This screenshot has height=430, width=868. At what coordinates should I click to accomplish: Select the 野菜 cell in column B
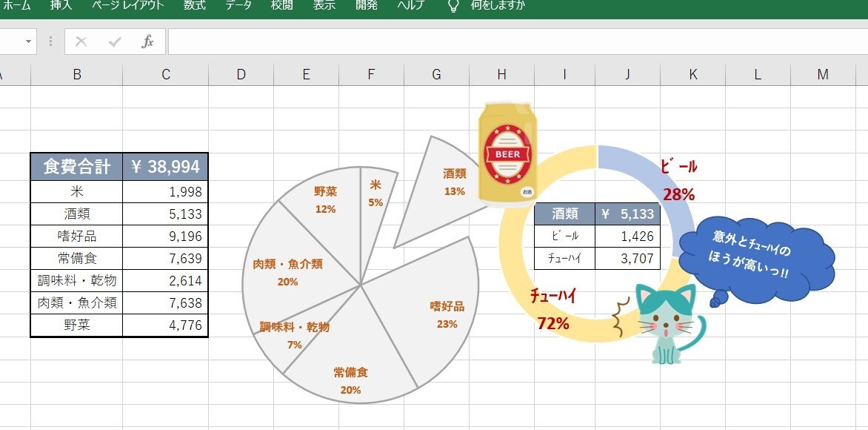point(76,325)
